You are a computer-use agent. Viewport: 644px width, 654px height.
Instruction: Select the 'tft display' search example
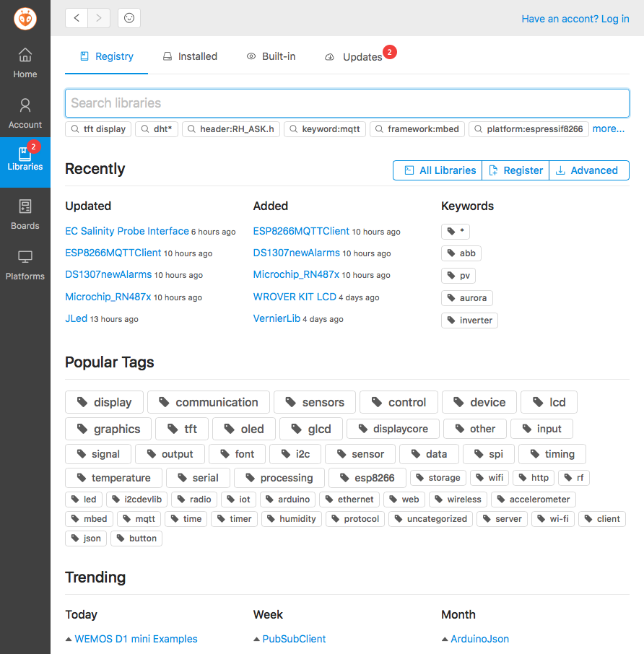coord(98,129)
